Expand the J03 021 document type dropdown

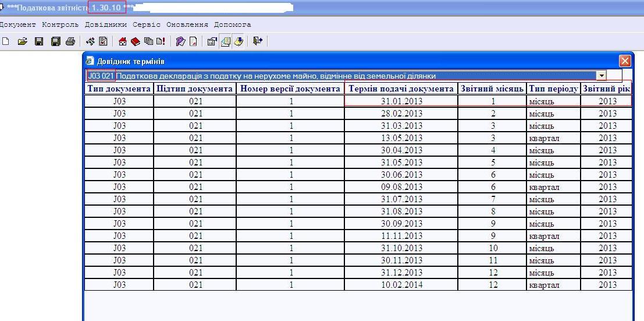pos(602,76)
